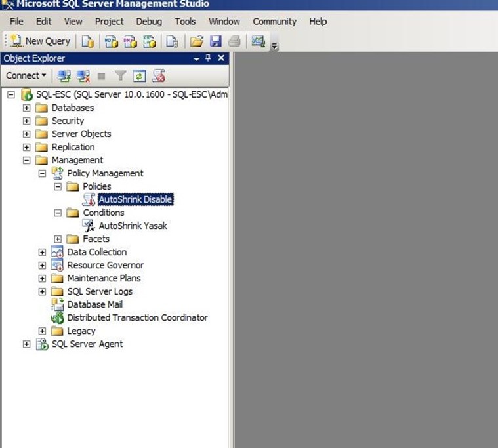498x448 pixels.
Task: Open the Tools menu
Action: point(185,21)
